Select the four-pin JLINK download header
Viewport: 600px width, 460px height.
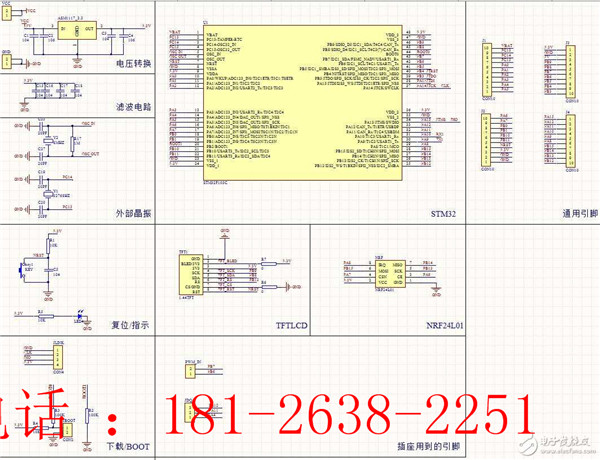58,357
